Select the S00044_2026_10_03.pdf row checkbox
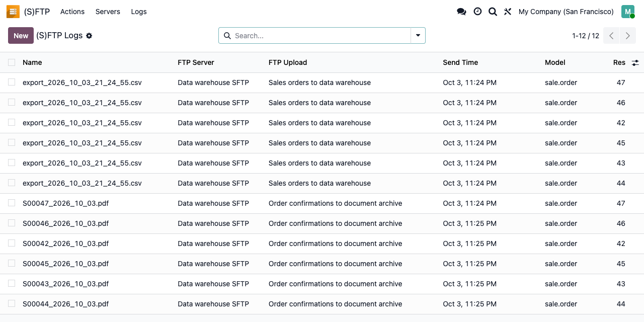This screenshot has width=644, height=322. (12, 303)
